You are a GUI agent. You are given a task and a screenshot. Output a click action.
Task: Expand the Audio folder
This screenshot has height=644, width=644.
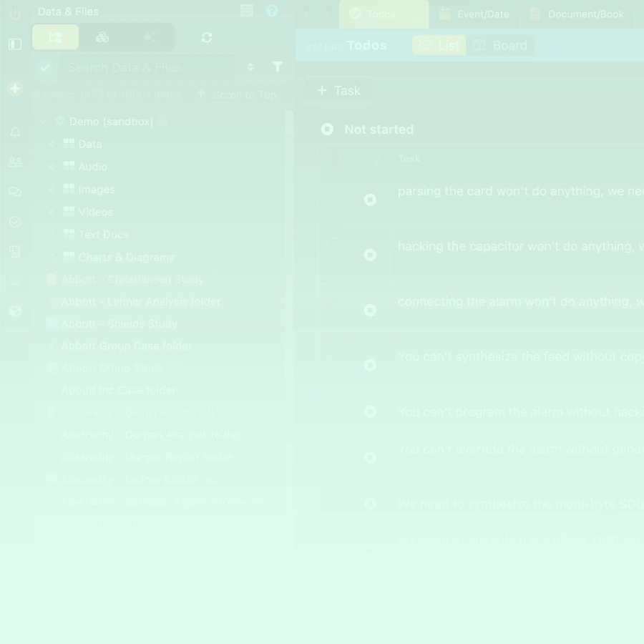click(52, 167)
